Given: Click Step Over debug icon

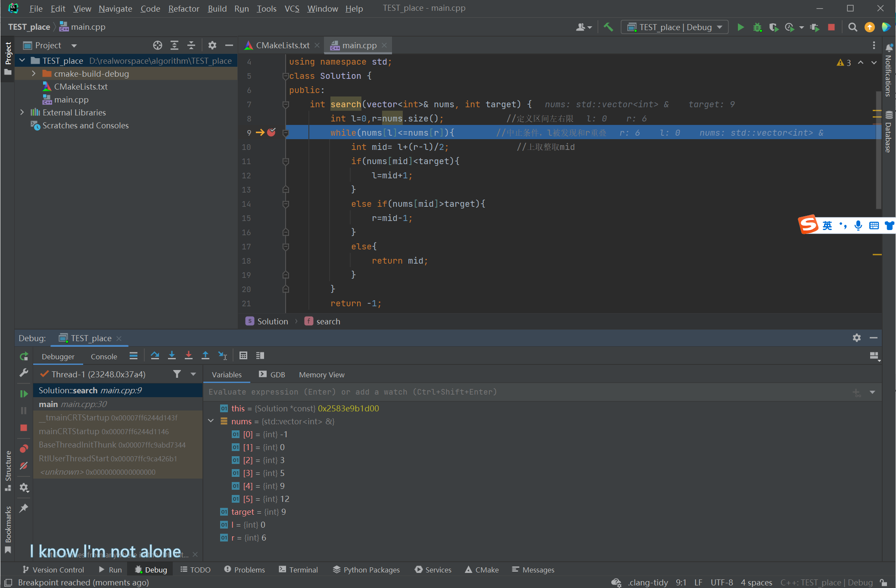Looking at the screenshot, I should click(155, 355).
